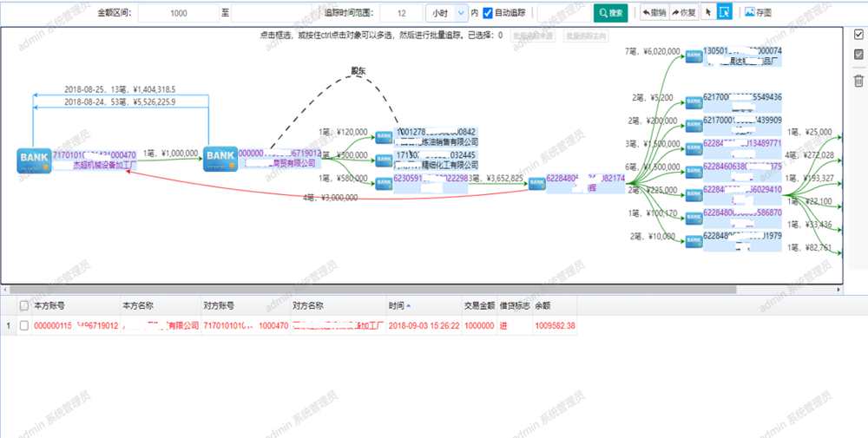Click edge label 7笔, ¥6,020,000
The height and width of the screenshot is (438, 868).
[652, 51]
